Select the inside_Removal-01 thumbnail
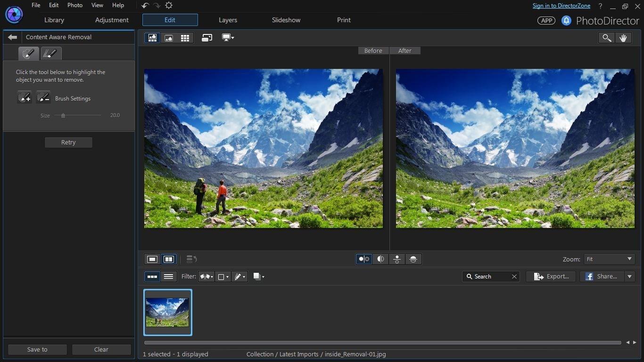644x362 pixels. [167, 312]
